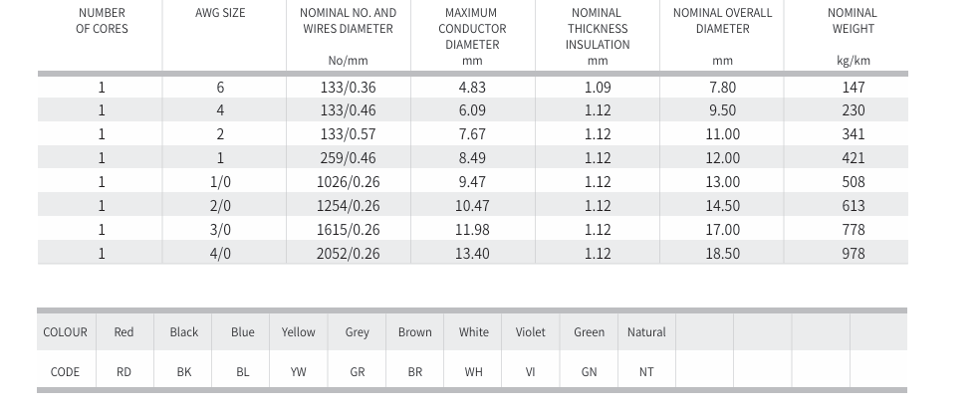Viewport: 980px width, 409px height.
Task: Select the NOMINAL THICKNESS INSULATION header
Action: (598, 29)
